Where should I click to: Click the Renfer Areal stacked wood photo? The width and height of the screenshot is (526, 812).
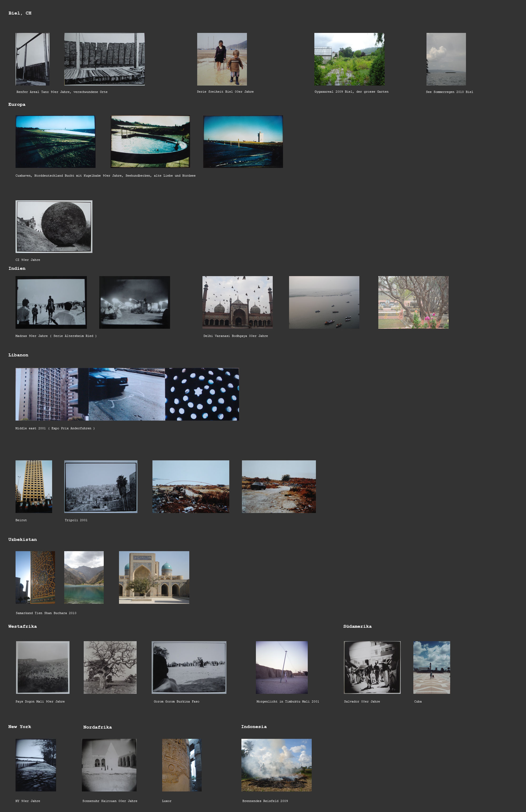[105, 59]
